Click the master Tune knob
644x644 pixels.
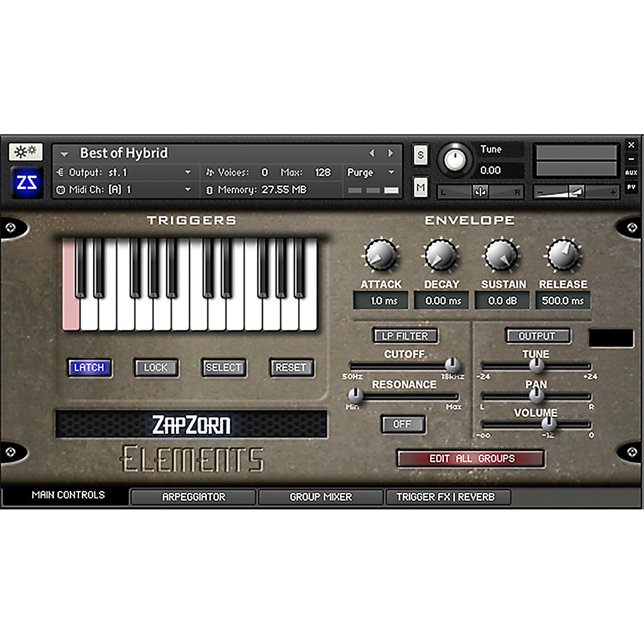pos(455,160)
